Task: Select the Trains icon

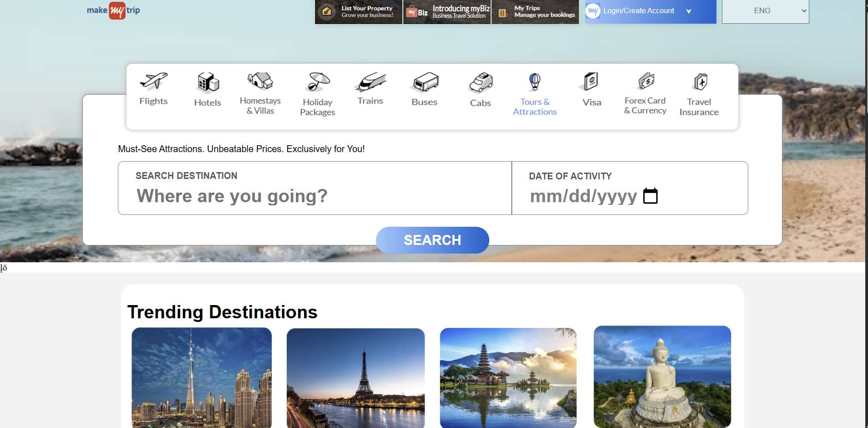Action: tap(370, 82)
